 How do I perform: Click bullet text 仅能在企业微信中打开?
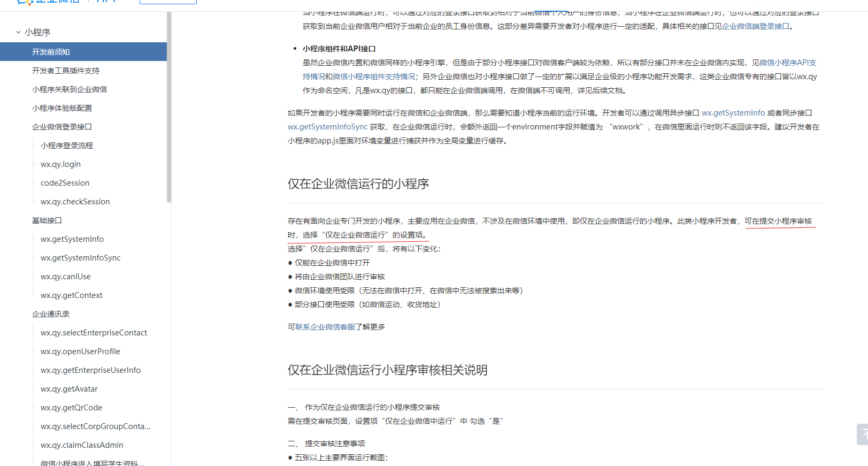click(x=332, y=263)
